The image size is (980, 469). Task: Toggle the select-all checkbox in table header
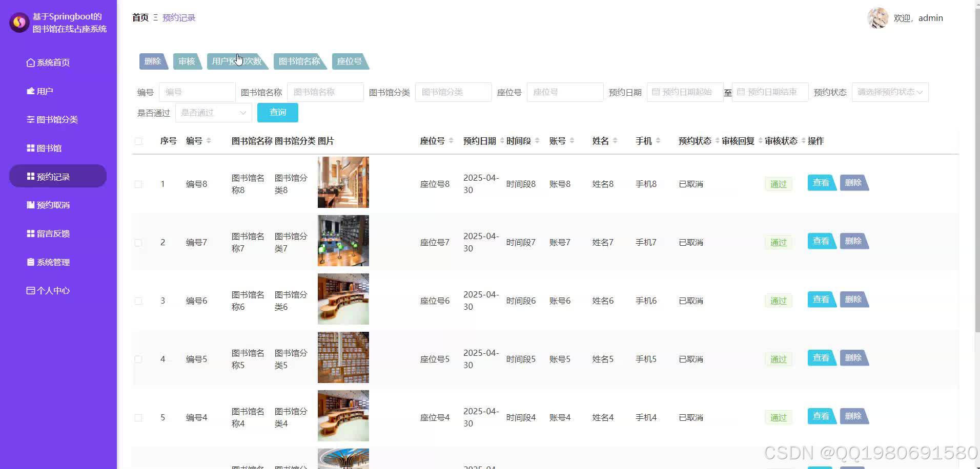[x=138, y=141]
